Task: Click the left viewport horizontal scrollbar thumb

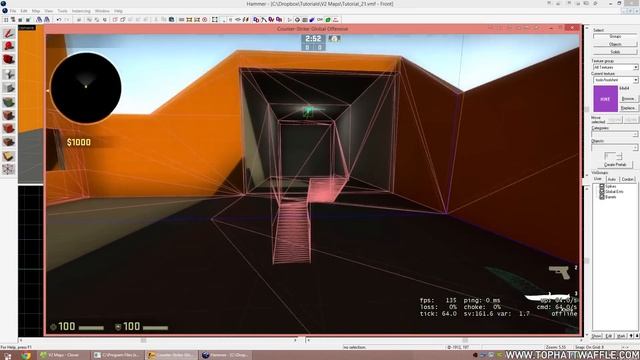Action: point(143,340)
